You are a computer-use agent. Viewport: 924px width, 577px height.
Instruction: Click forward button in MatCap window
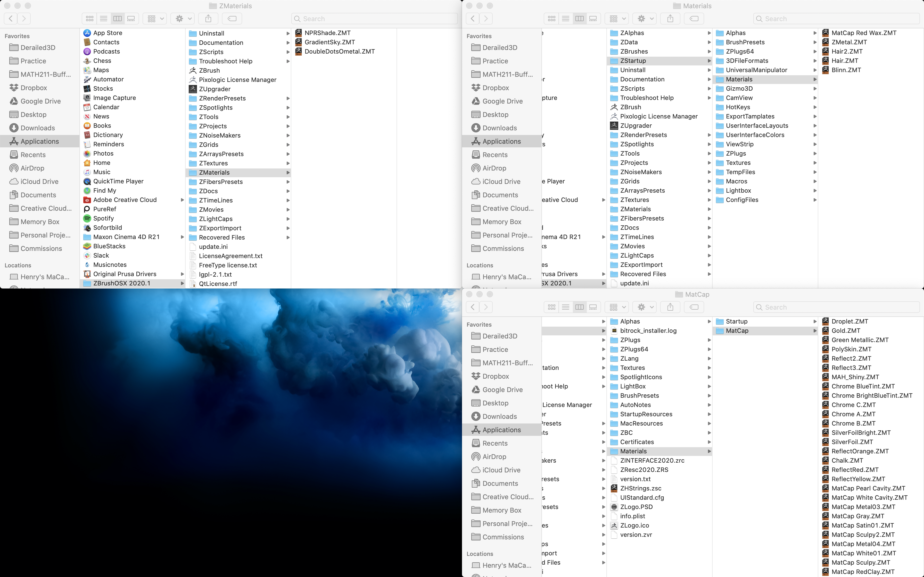click(486, 307)
